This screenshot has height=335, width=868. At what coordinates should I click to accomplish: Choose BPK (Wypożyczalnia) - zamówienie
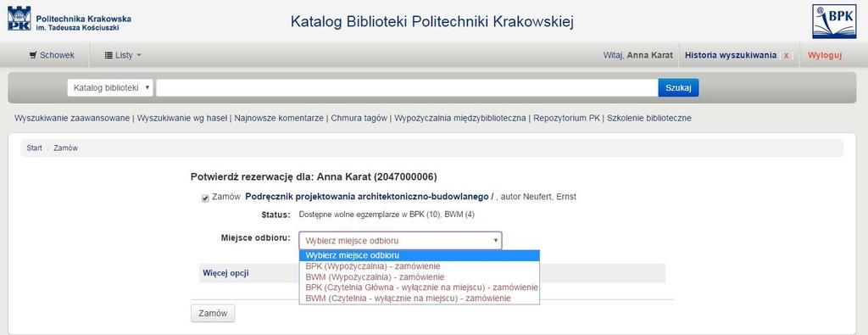pyautogui.click(x=419, y=265)
